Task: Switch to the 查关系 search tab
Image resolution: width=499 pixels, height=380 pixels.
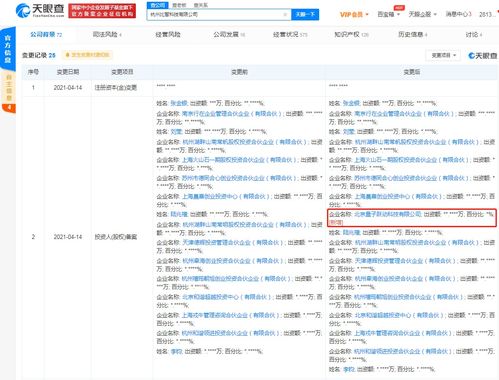Action: (201, 5)
